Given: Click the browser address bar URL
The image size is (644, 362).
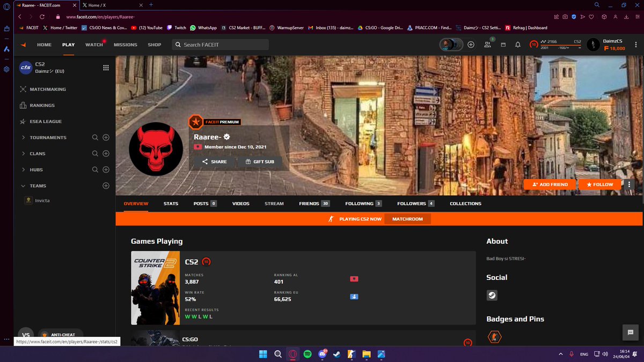Looking at the screenshot, I should [100, 17].
